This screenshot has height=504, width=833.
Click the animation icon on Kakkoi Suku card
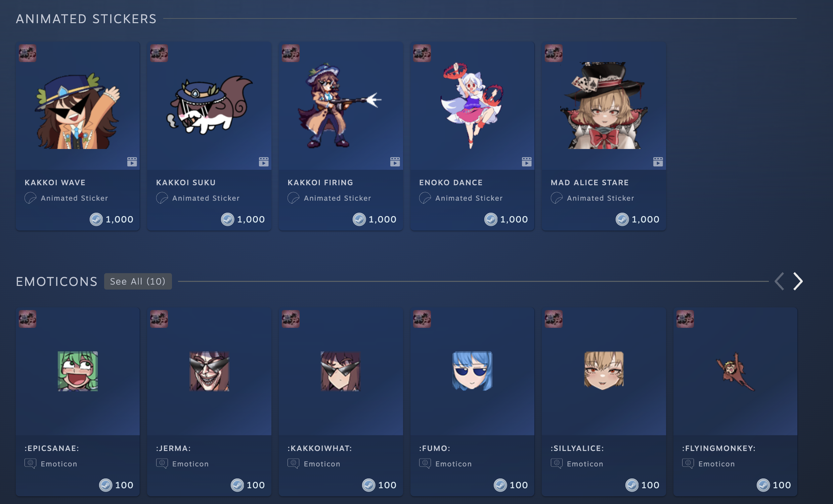pos(264,162)
